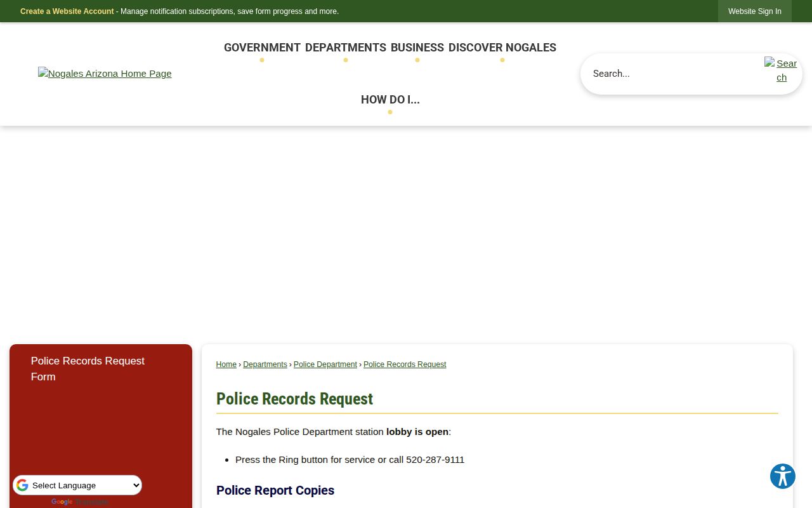Click 'lobby is open' bold text
This screenshot has height=508, width=812.
(x=417, y=432)
